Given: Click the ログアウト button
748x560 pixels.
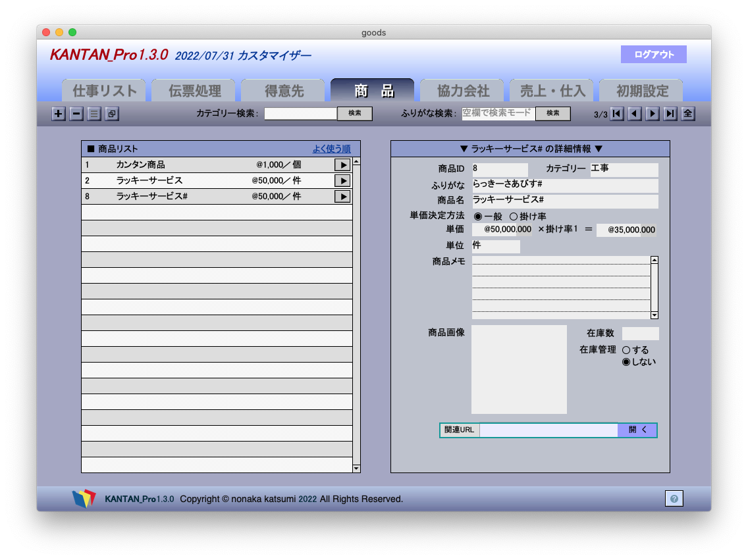Looking at the screenshot, I should 654,55.
